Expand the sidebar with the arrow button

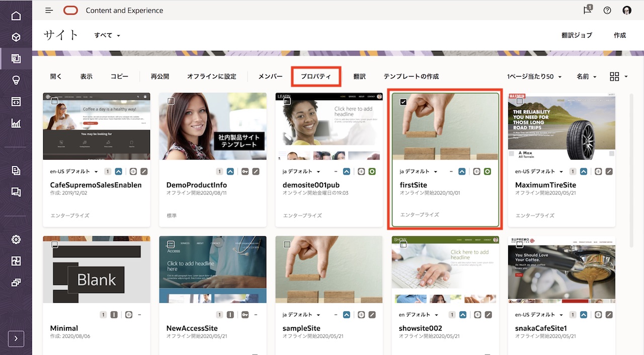16,338
